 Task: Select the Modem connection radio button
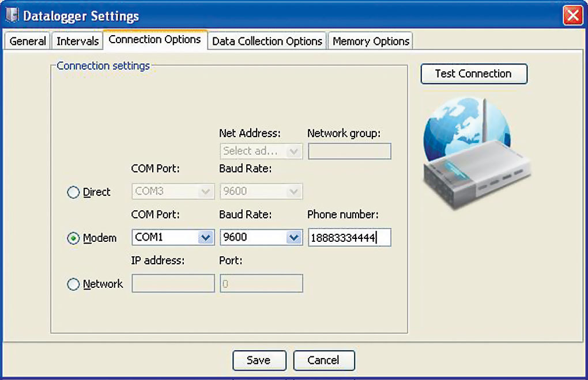click(x=73, y=238)
